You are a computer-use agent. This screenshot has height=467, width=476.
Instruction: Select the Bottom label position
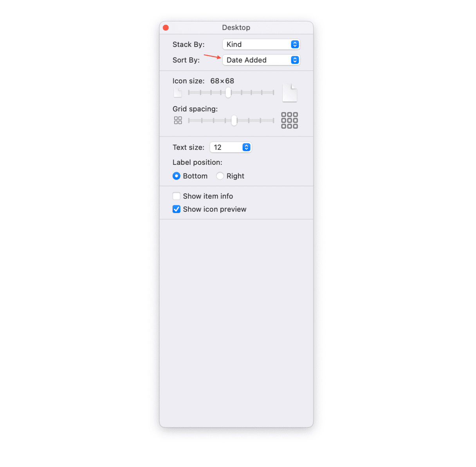[x=177, y=176]
